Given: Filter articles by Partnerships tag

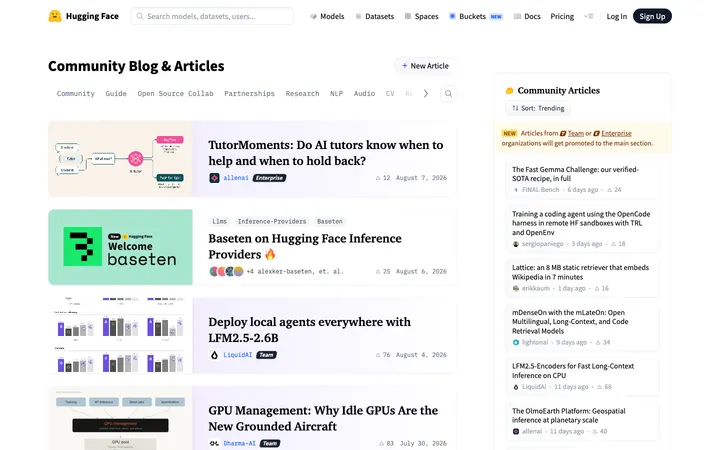Looking at the screenshot, I should click(x=249, y=94).
